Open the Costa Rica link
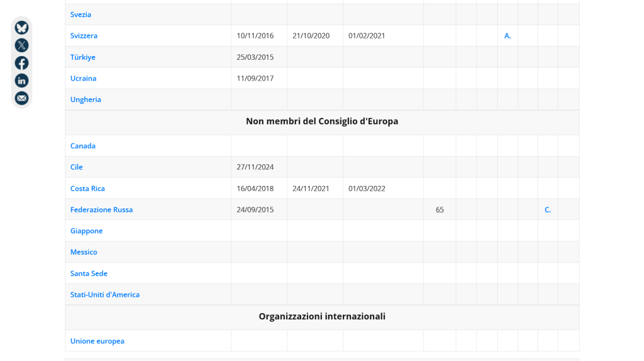Screen dimensions: 644x361 click(x=88, y=188)
